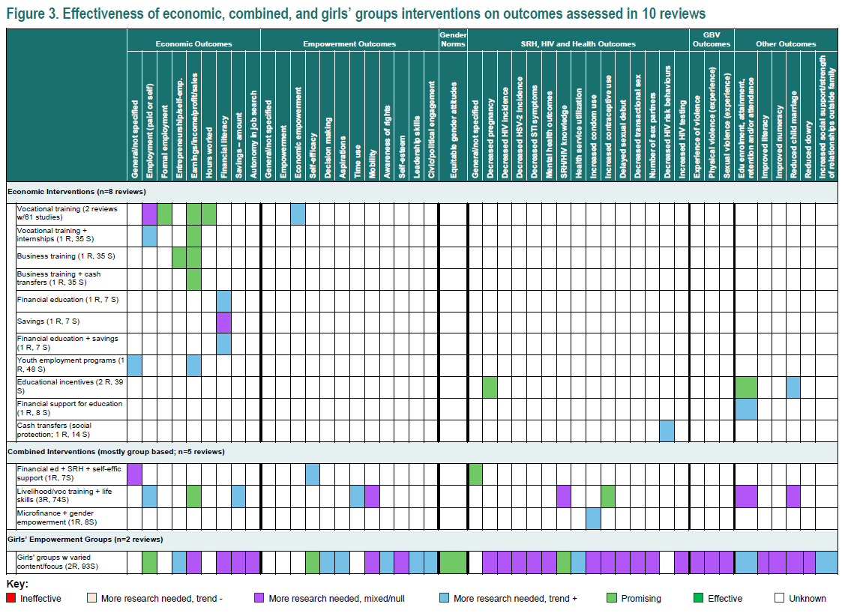Click the blue cell in Financial support for education row
The image size is (845, 616).
[x=746, y=409]
